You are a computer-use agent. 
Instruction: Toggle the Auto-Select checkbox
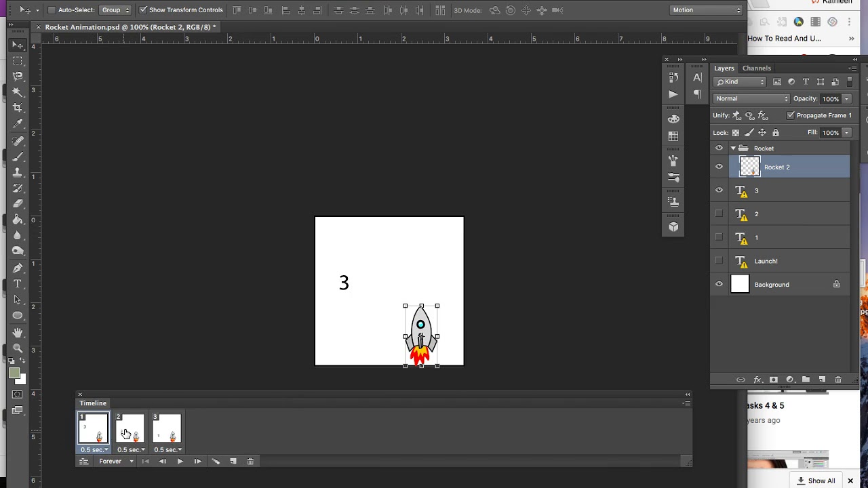52,10
